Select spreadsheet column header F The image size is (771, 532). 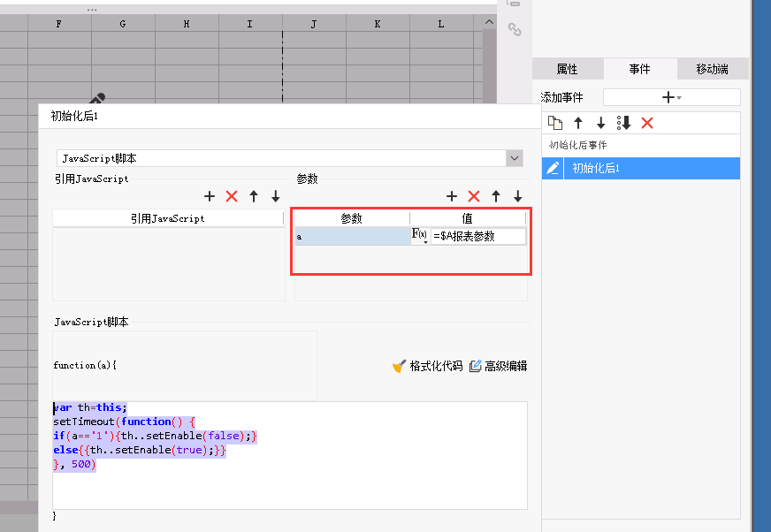[59, 24]
